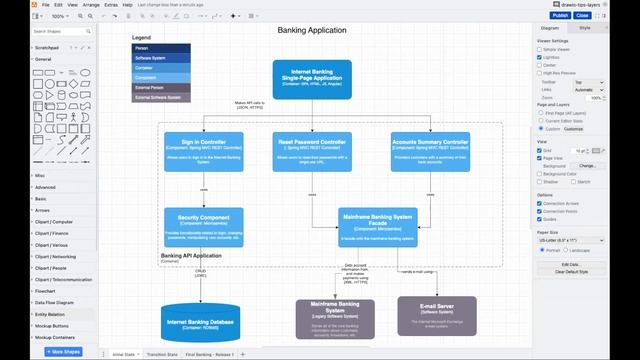
Task: Click the undo arrow in toolbar
Action: coord(104,16)
